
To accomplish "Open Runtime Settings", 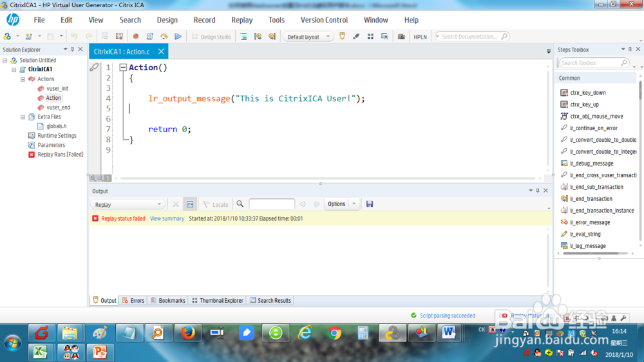I will 57,136.
